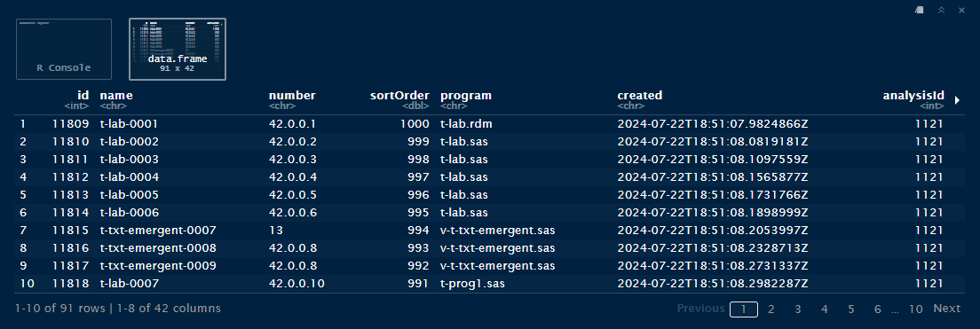
Task: Click id value 11815
Action: coord(71,231)
